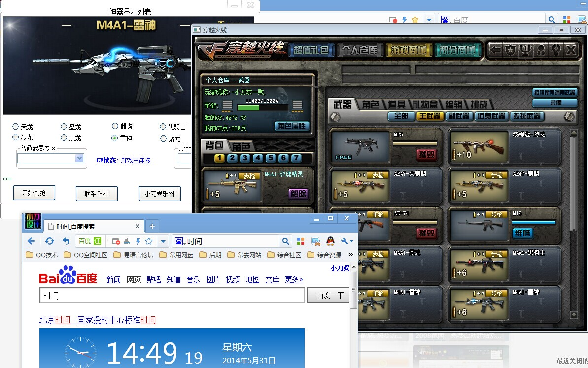This screenshot has width=588, height=368.
Task: Switch to 角色 tab in CrossFire inventory
Action: point(371,104)
